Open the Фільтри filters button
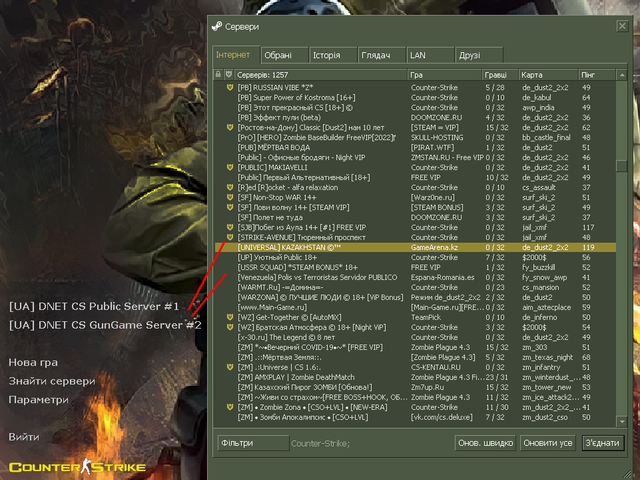This screenshot has width=640, height=480. pos(253,443)
